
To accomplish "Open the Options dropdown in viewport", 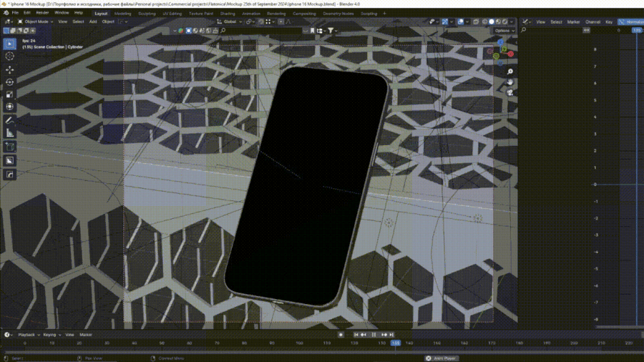I will [503, 31].
